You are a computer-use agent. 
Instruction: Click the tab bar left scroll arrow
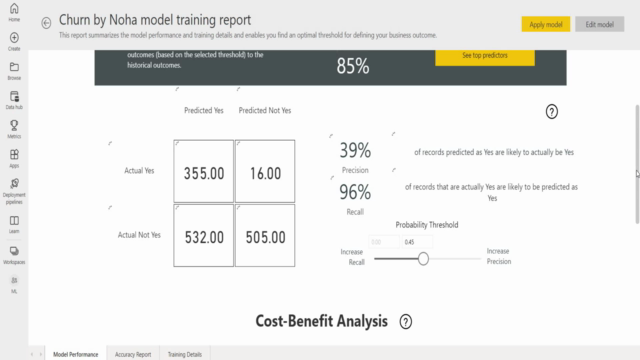(x=32, y=354)
